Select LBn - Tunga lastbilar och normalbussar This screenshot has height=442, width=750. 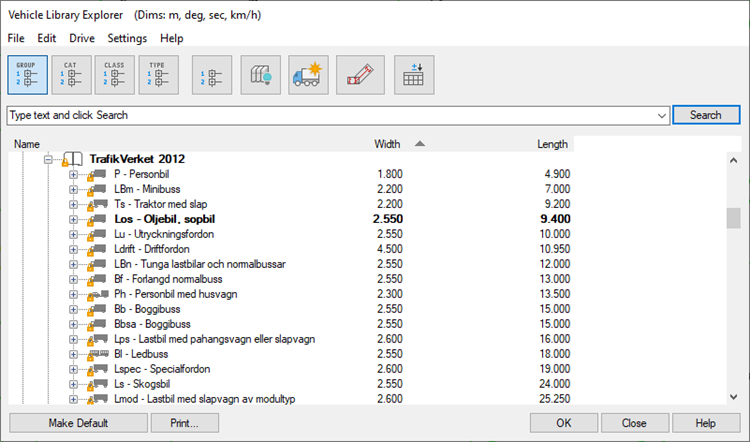(x=200, y=264)
